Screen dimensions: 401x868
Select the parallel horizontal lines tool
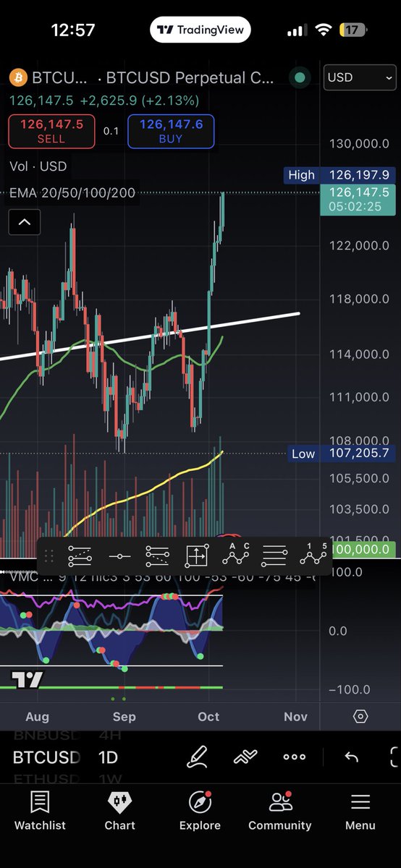point(274,556)
